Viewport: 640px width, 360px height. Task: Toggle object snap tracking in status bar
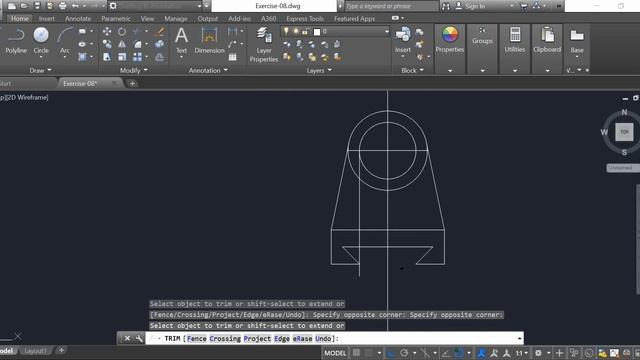446,353
